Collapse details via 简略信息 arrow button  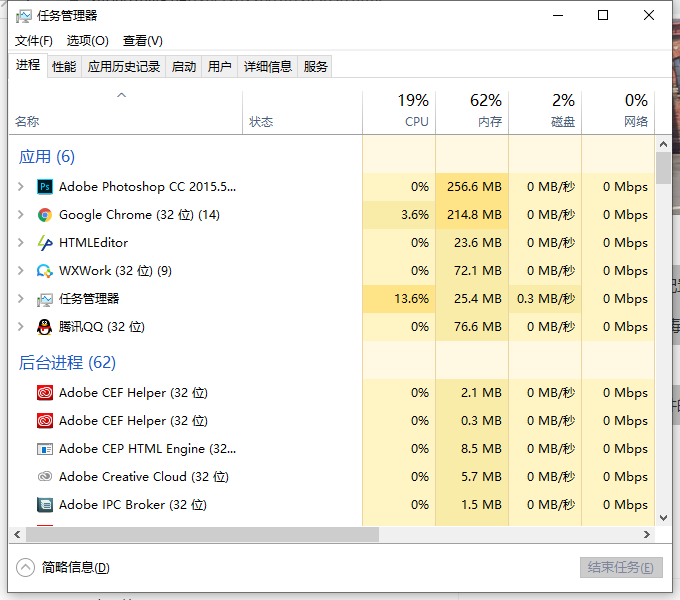tap(26, 567)
